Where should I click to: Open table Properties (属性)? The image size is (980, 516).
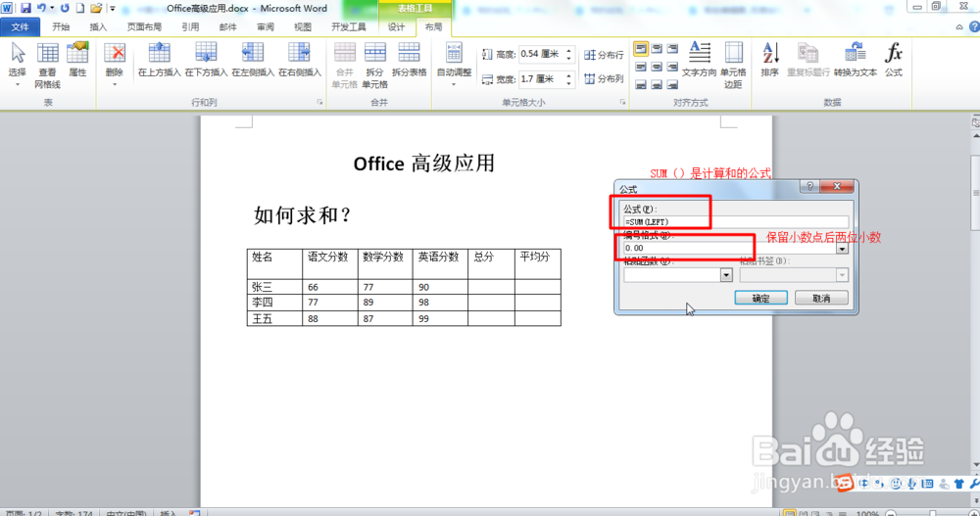77,60
